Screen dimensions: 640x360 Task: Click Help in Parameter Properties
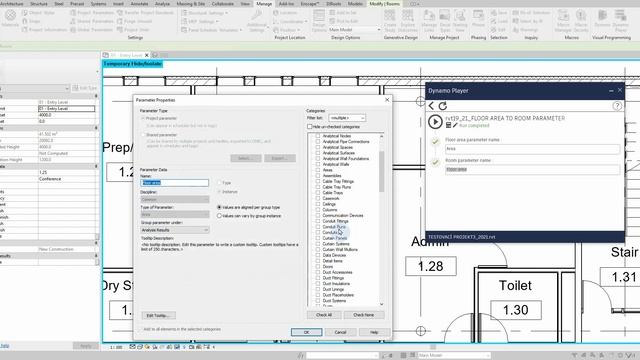click(x=374, y=332)
